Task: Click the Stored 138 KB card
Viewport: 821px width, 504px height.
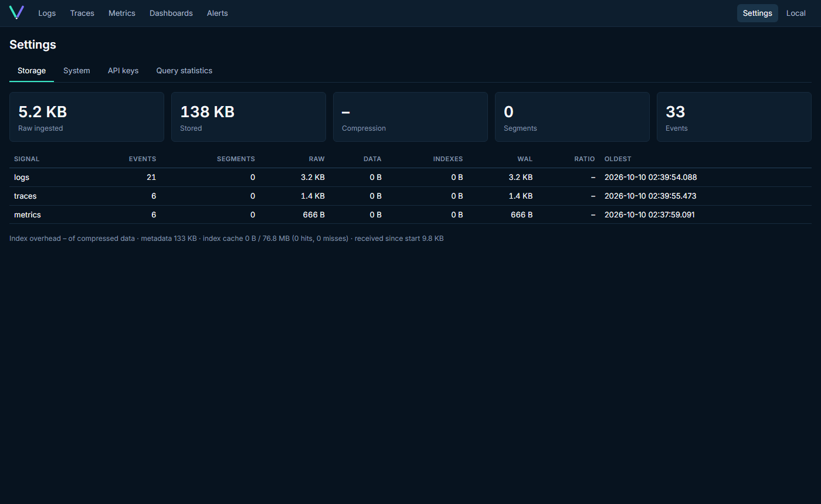Action: (249, 117)
